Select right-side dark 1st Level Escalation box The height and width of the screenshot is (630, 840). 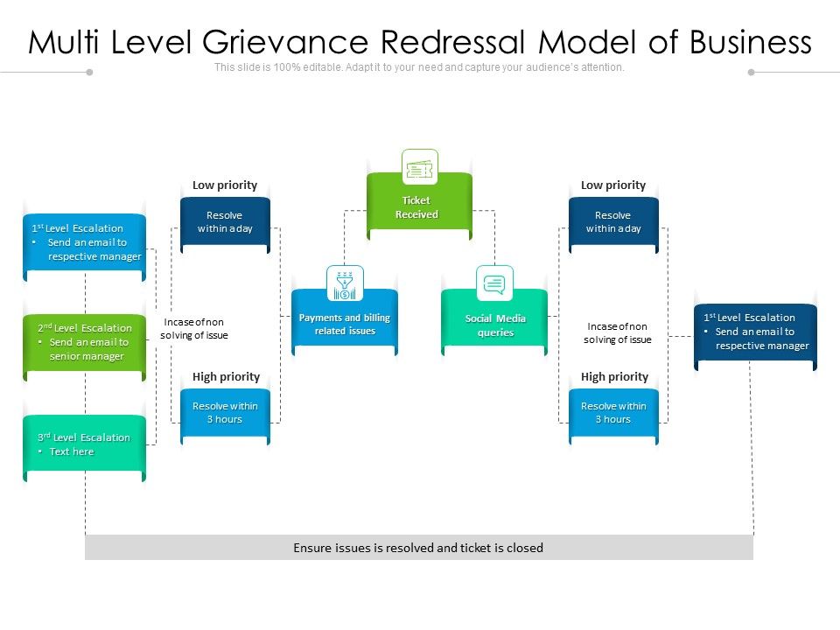click(755, 337)
